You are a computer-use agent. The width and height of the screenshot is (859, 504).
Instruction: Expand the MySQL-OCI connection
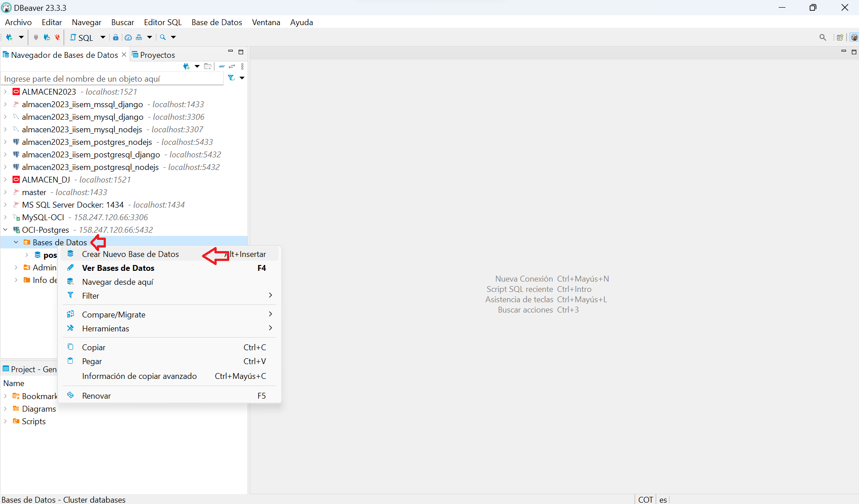[x=5, y=217]
